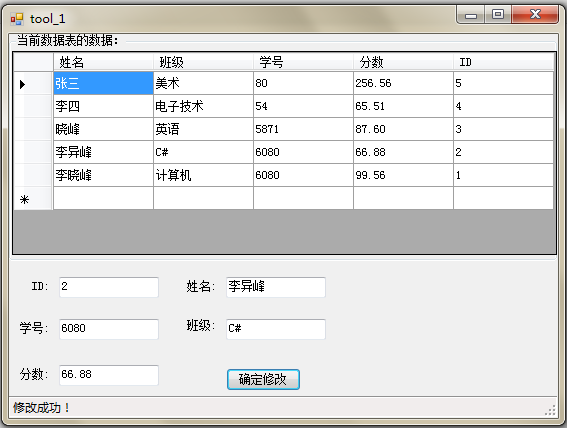
Task: Select the 电子技术 class cell
Action: [203, 106]
